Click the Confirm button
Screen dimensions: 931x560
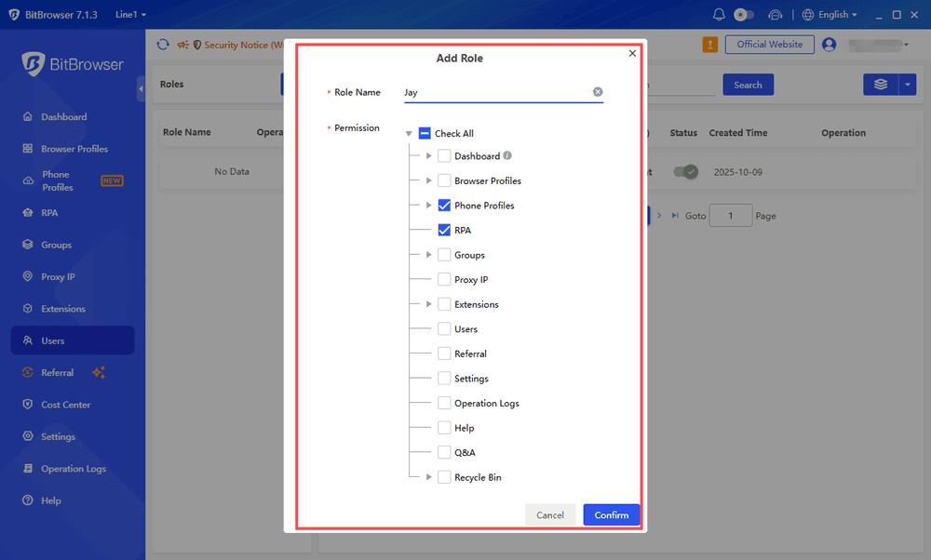(612, 515)
